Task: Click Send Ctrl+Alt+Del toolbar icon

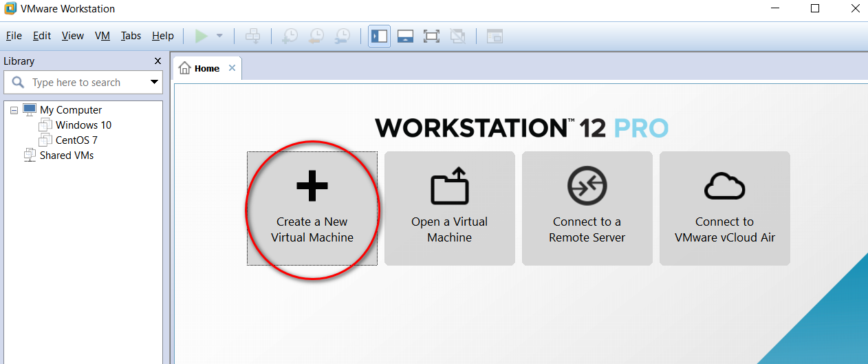Action: [253, 36]
